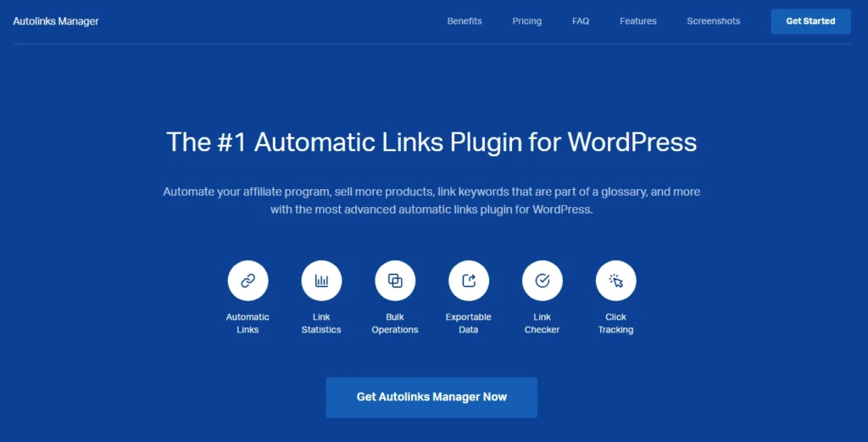Click the 'Exportable Data' label text

click(468, 323)
